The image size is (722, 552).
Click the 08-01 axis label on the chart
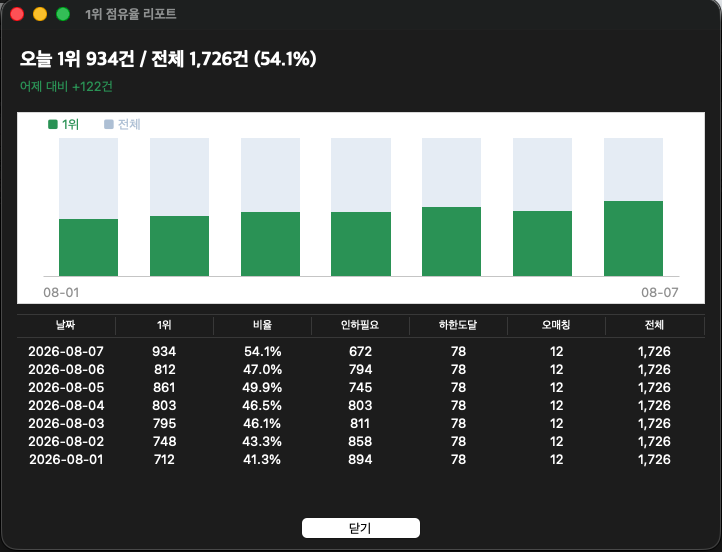tap(61, 292)
